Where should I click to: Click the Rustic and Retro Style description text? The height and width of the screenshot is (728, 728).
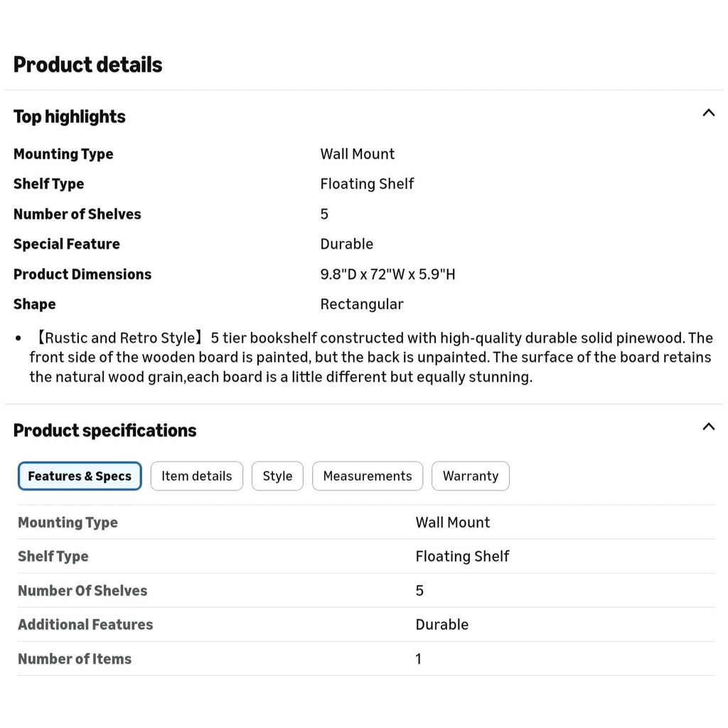[x=371, y=358]
